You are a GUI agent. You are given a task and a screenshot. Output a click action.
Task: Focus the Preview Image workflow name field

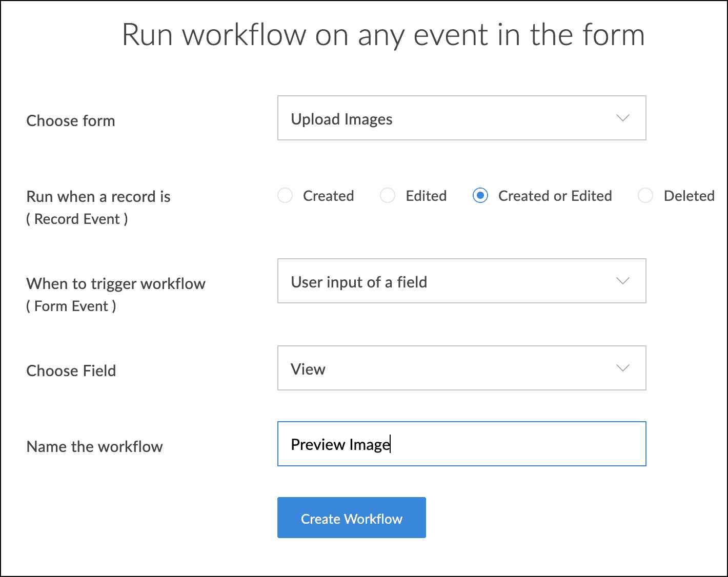pyautogui.click(x=461, y=444)
